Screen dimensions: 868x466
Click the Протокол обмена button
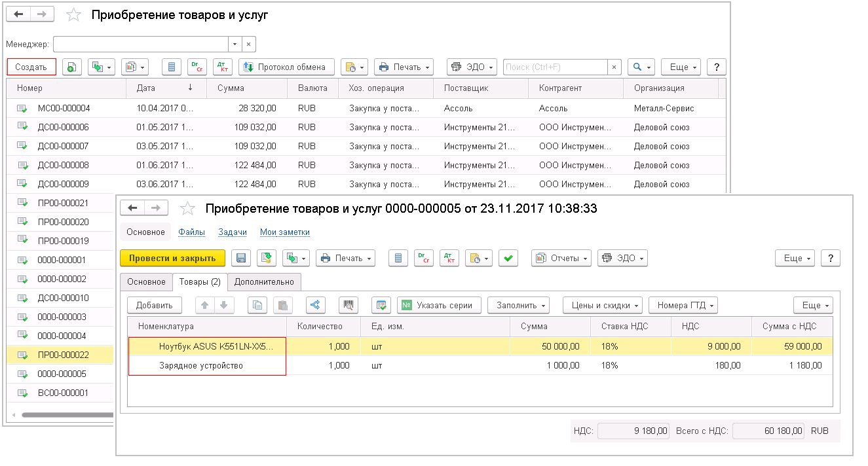pyautogui.click(x=286, y=67)
